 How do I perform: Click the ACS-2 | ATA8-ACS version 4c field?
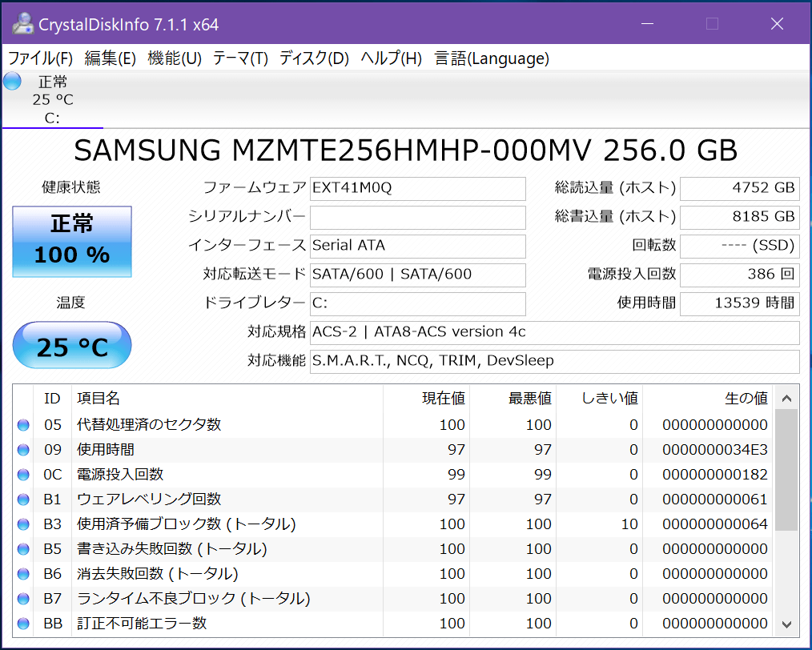(x=555, y=332)
